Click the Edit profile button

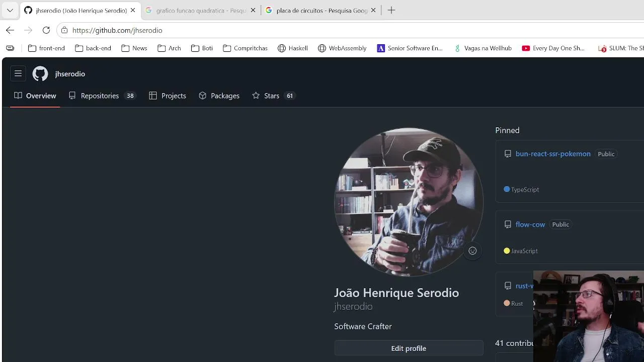tap(409, 348)
